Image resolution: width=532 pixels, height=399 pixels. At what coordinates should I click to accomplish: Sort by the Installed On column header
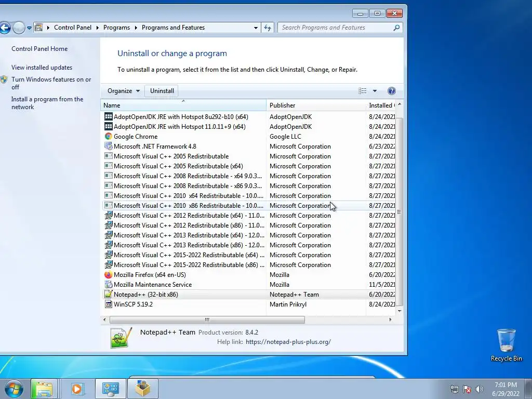click(x=381, y=105)
